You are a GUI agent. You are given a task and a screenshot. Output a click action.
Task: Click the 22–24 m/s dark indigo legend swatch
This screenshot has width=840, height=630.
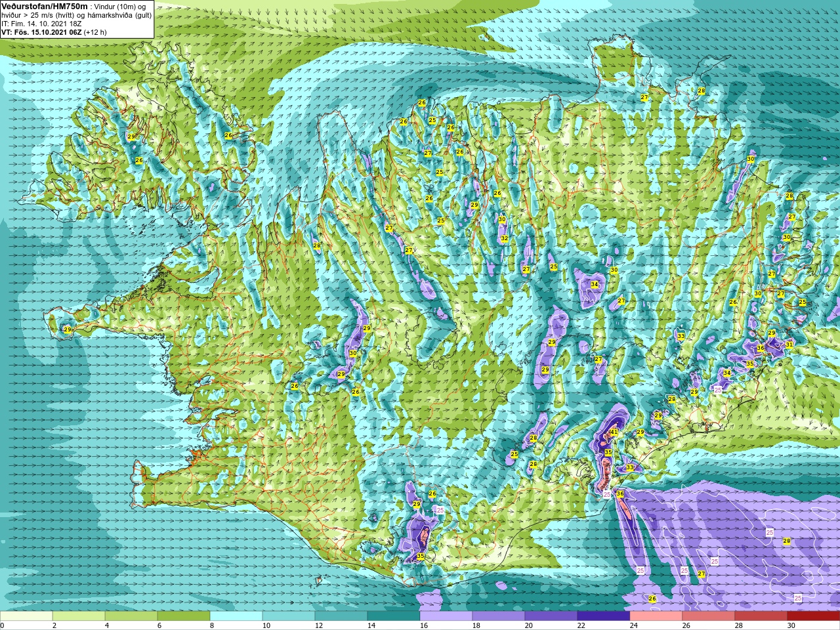click(604, 616)
